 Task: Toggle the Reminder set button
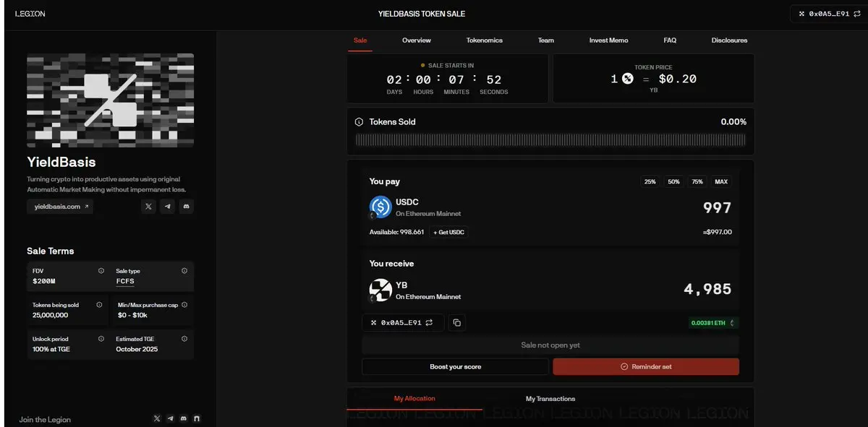646,366
